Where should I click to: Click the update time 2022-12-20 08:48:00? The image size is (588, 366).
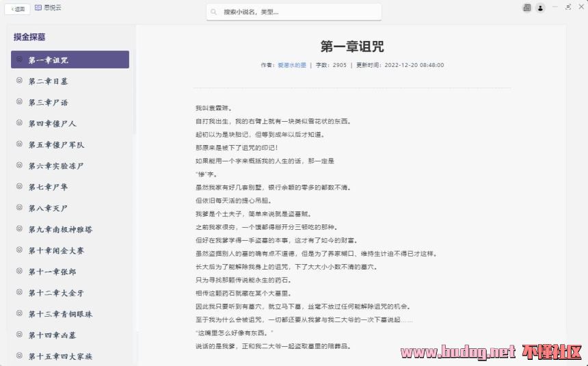click(414, 65)
